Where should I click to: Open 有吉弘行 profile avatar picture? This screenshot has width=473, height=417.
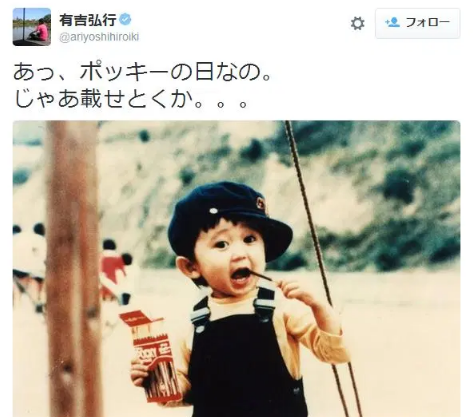(32, 27)
